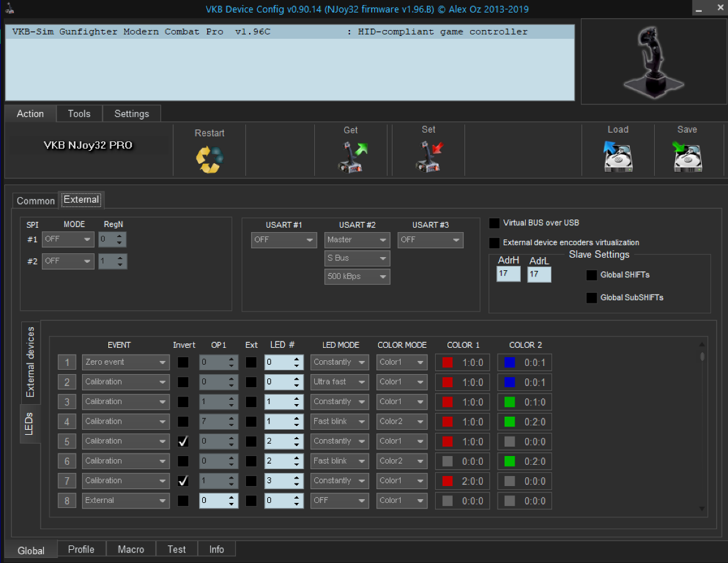Enable Virtual BUS over USB checkbox
728x563 pixels.
point(495,223)
